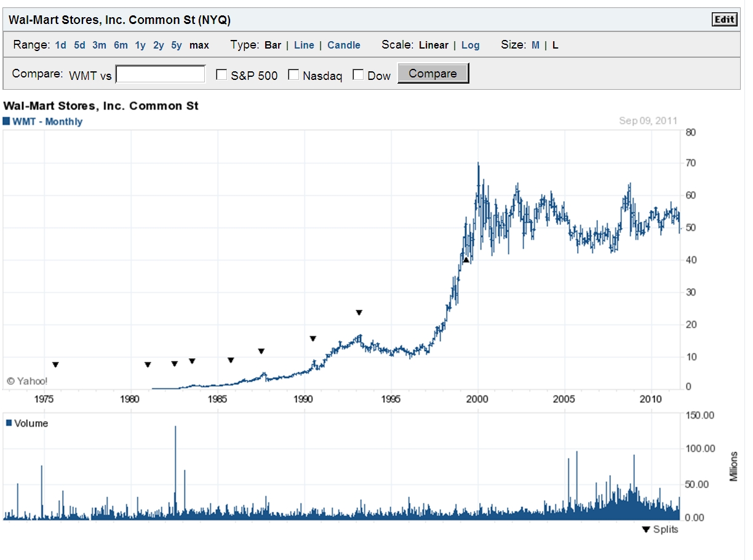Set chart size to M
This screenshot has width=753, height=560.
coord(535,45)
